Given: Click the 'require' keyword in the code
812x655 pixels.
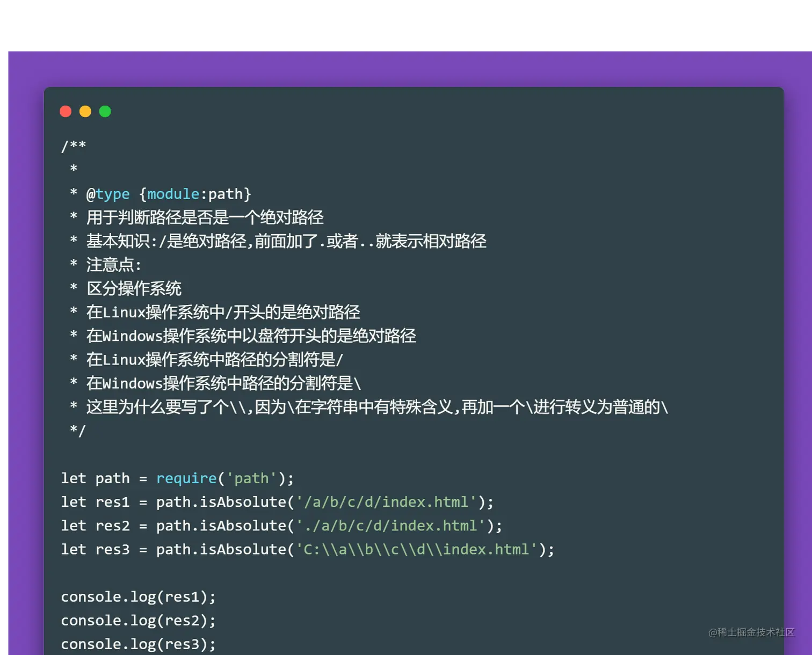Looking at the screenshot, I should pyautogui.click(x=186, y=478).
